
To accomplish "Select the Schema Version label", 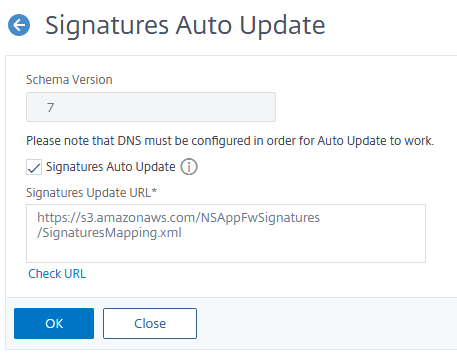I will click(69, 80).
